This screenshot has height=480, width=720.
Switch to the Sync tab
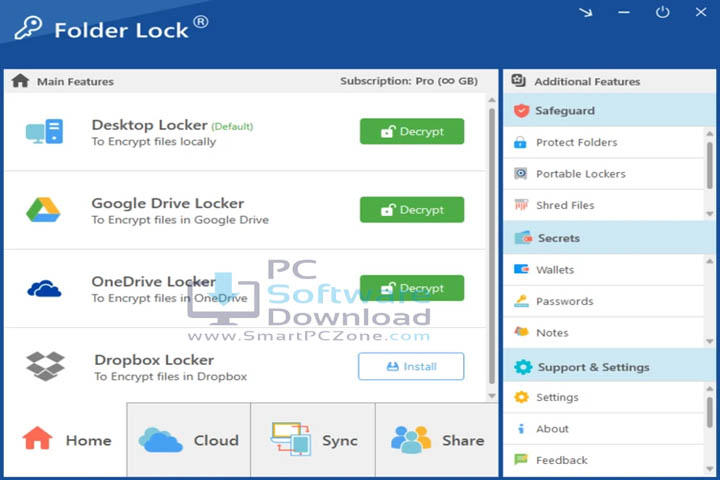point(313,440)
